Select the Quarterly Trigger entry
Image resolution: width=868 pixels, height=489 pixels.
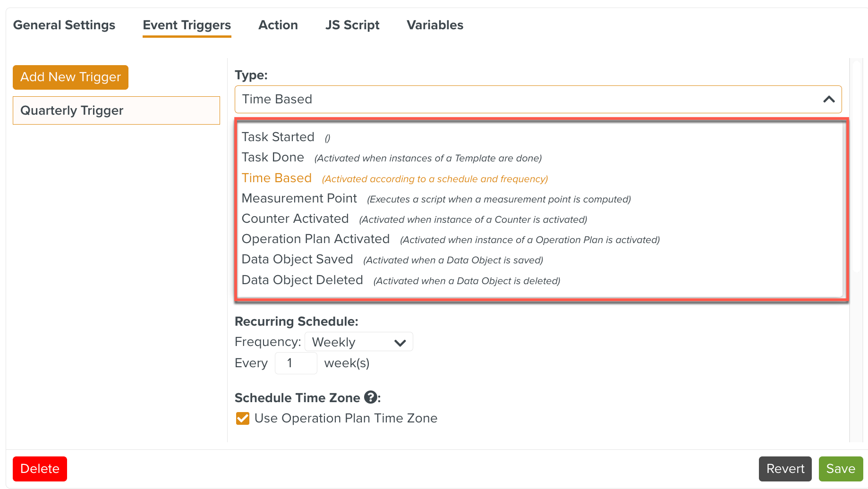(116, 110)
